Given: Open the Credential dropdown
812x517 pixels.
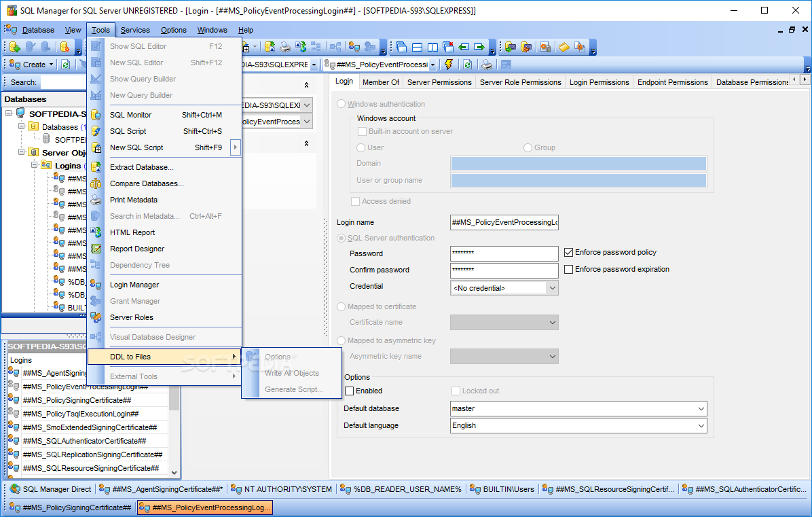Looking at the screenshot, I should click(x=552, y=288).
